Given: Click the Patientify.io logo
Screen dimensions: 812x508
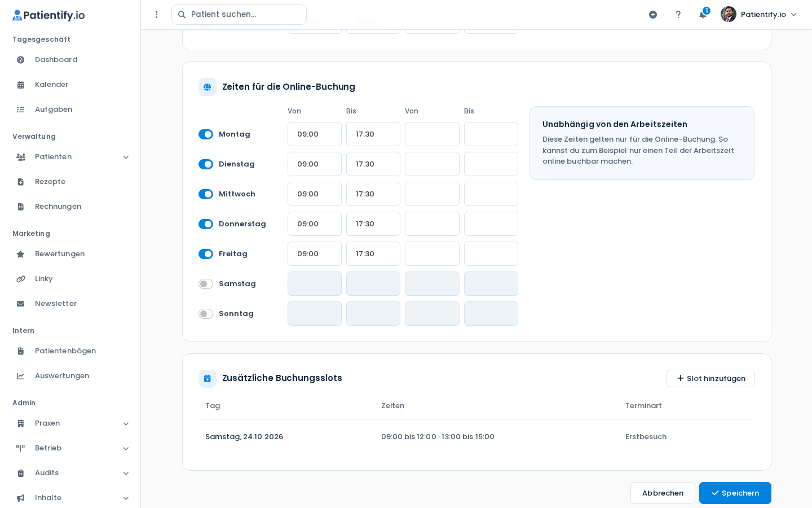Looking at the screenshot, I should tap(48, 15).
